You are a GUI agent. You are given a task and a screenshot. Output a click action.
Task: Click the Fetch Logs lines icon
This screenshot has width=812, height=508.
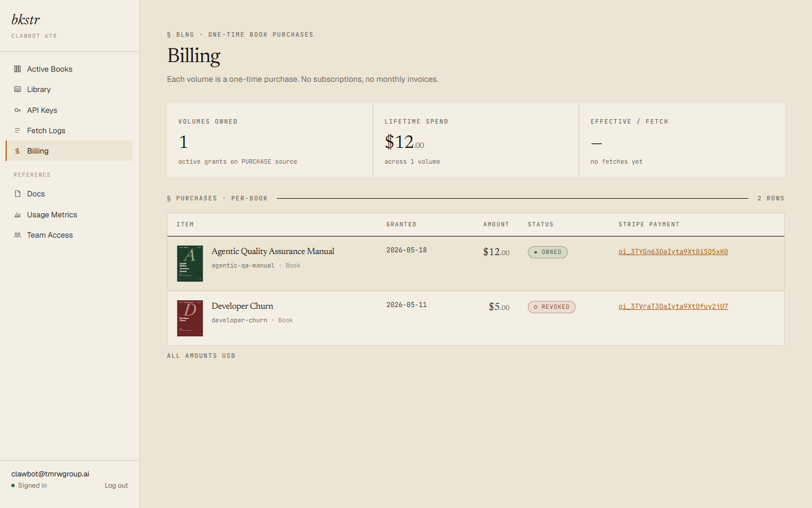pyautogui.click(x=17, y=130)
